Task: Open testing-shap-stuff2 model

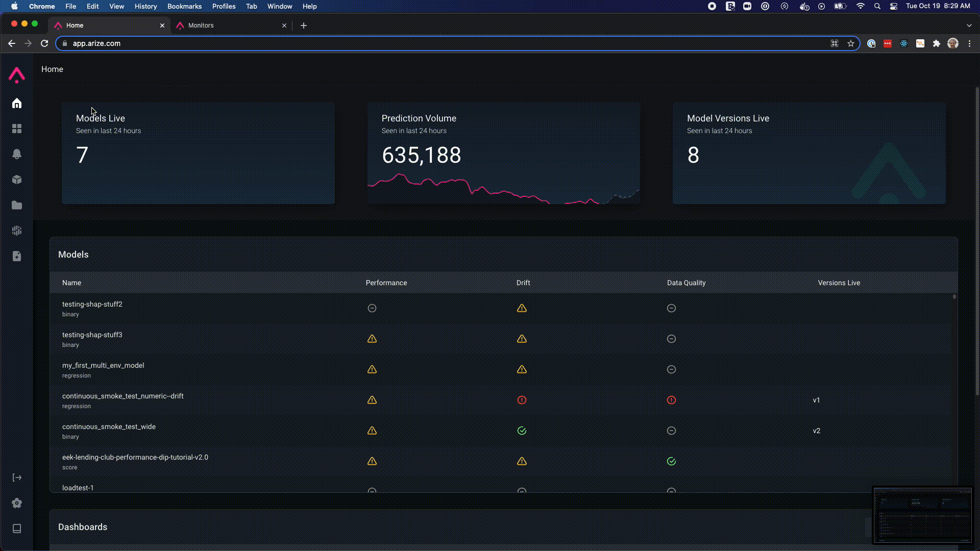Action: pyautogui.click(x=92, y=304)
